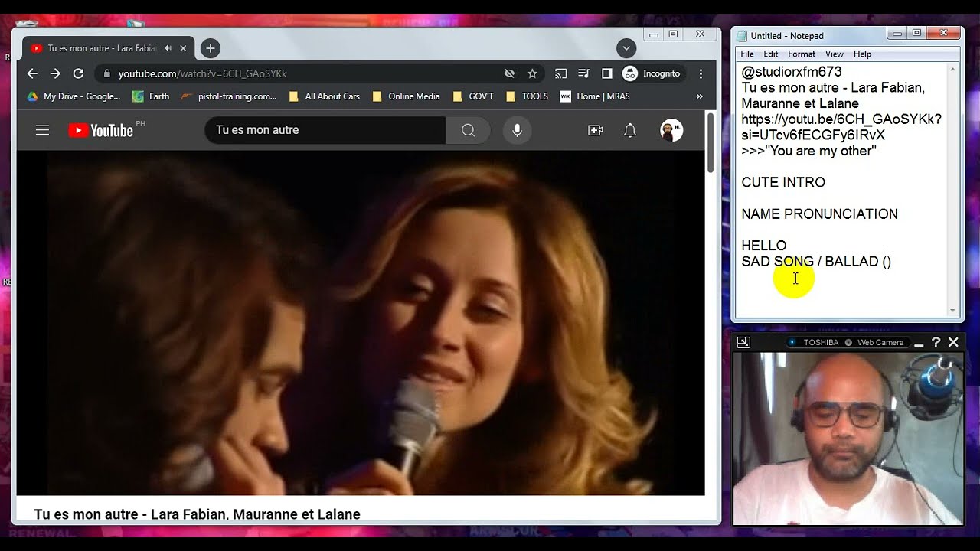The image size is (980, 551).
Task: Click 'SAD SONG / BALLAD' line in Notepad
Action: 816,262
